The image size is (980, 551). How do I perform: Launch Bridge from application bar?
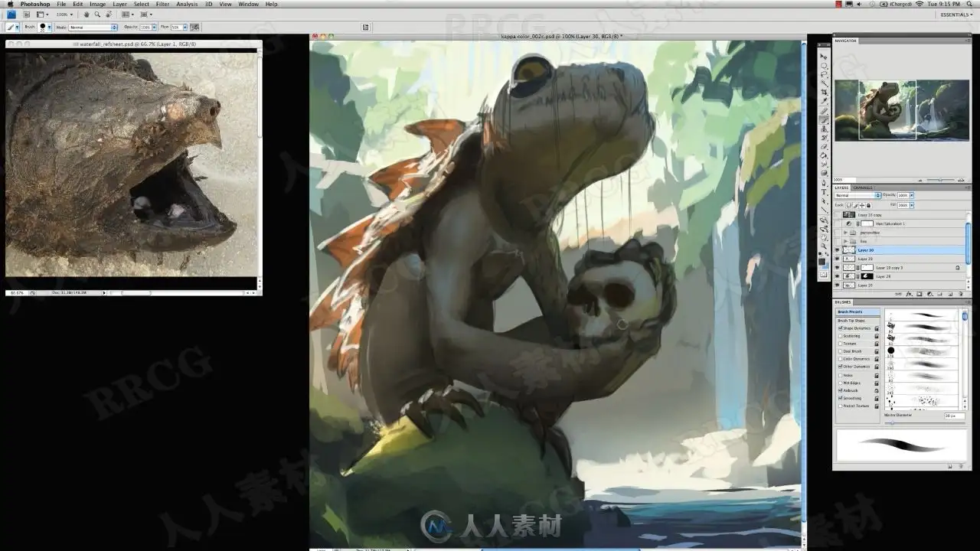(26, 15)
